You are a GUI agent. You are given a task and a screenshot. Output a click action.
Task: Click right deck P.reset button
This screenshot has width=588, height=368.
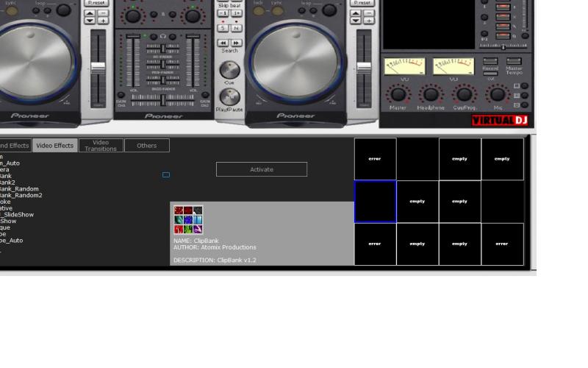point(362,3)
